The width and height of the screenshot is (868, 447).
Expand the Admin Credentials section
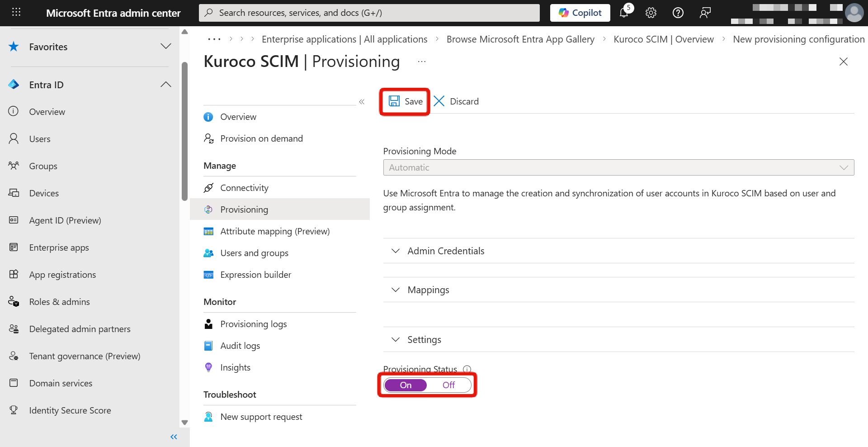pos(445,251)
